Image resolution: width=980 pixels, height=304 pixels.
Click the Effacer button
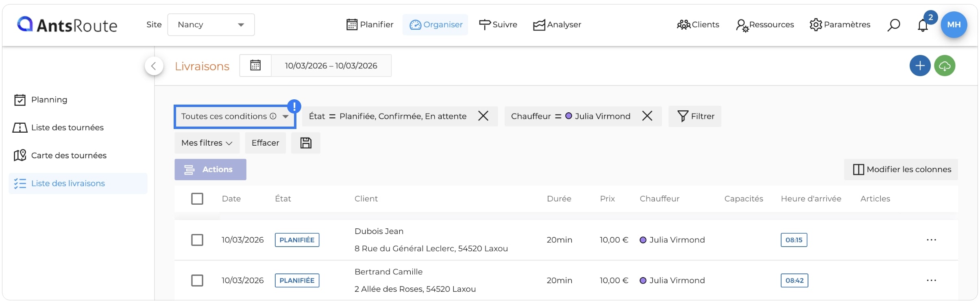coord(265,143)
